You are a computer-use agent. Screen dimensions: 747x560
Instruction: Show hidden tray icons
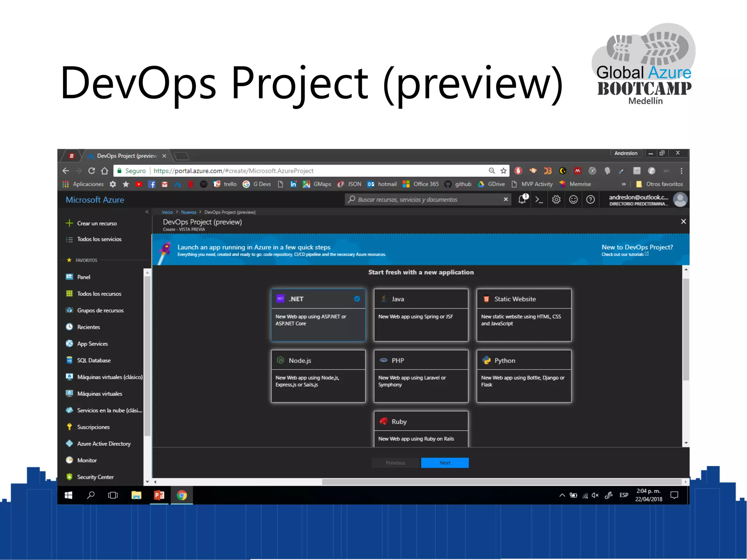point(562,495)
